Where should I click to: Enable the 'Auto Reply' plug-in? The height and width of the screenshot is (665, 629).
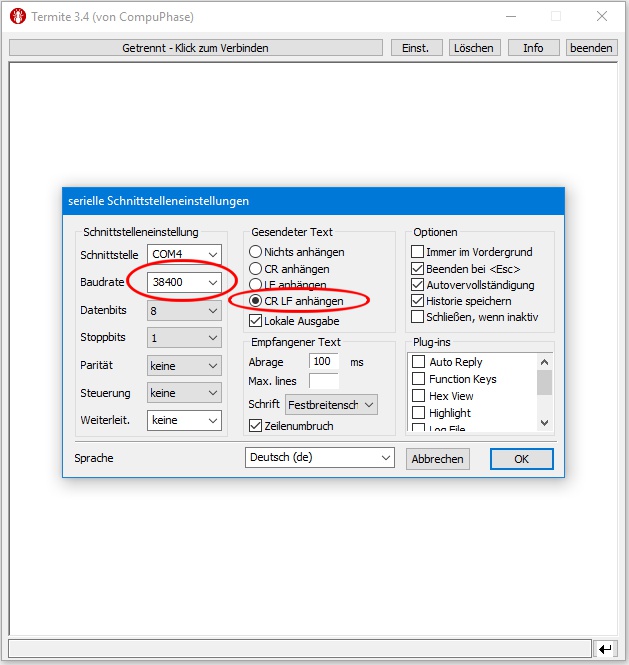click(x=419, y=362)
